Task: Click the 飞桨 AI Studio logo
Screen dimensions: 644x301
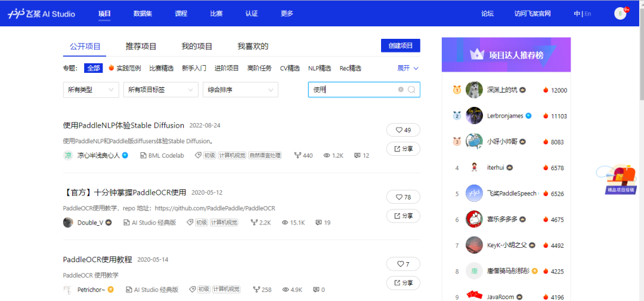Action: 41,14
